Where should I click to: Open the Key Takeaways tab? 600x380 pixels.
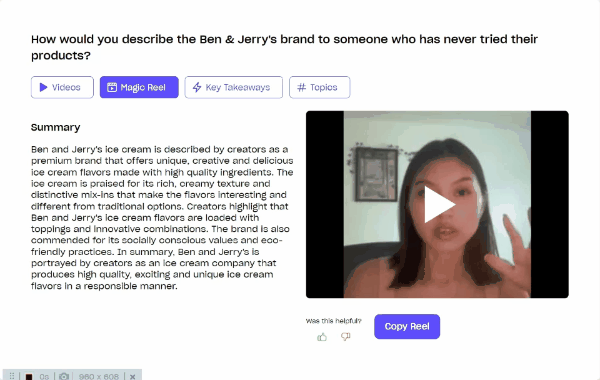tap(233, 87)
